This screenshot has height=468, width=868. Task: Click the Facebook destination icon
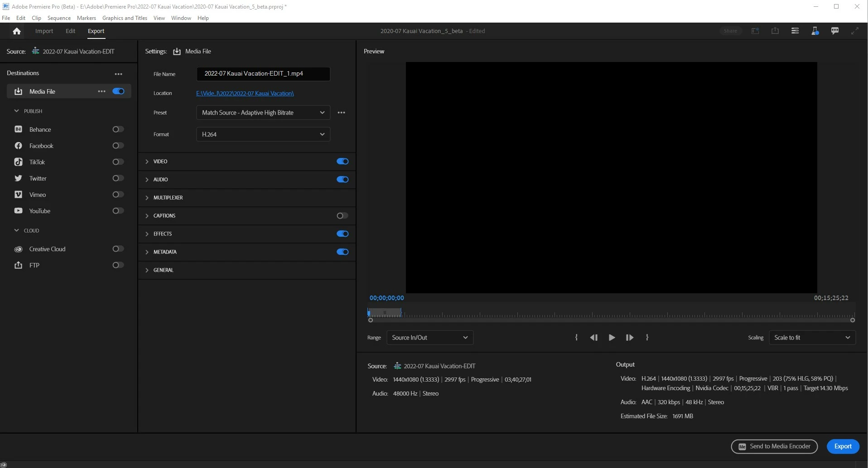click(x=18, y=146)
